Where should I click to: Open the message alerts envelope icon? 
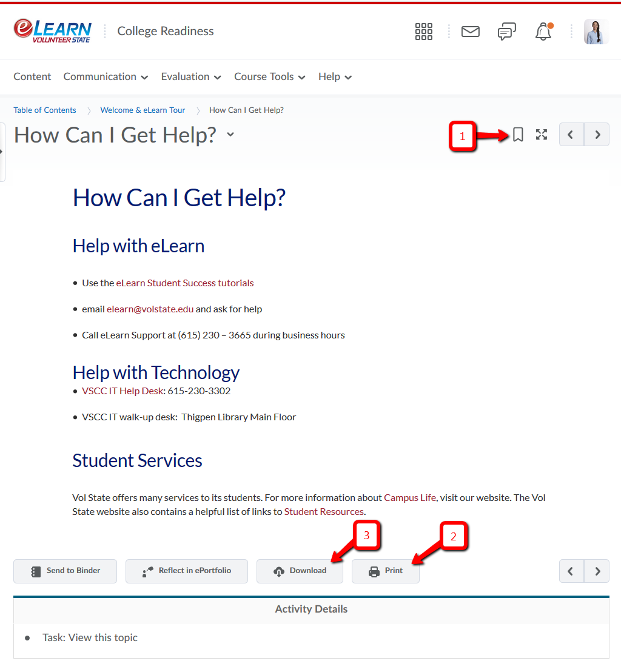(470, 32)
